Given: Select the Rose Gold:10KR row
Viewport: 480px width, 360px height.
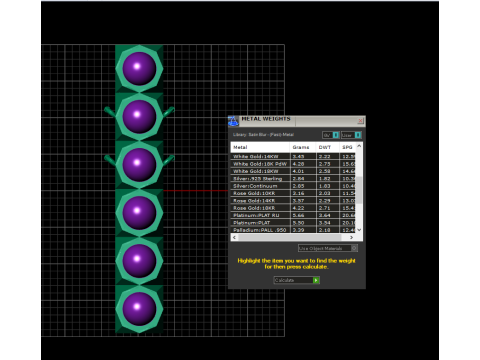Looking at the screenshot, I should click(x=293, y=193).
